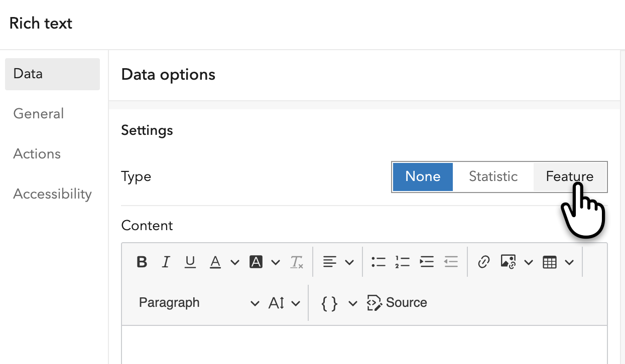Click the text alignment icon
Image resolution: width=625 pixels, height=364 pixels.
[x=330, y=262]
